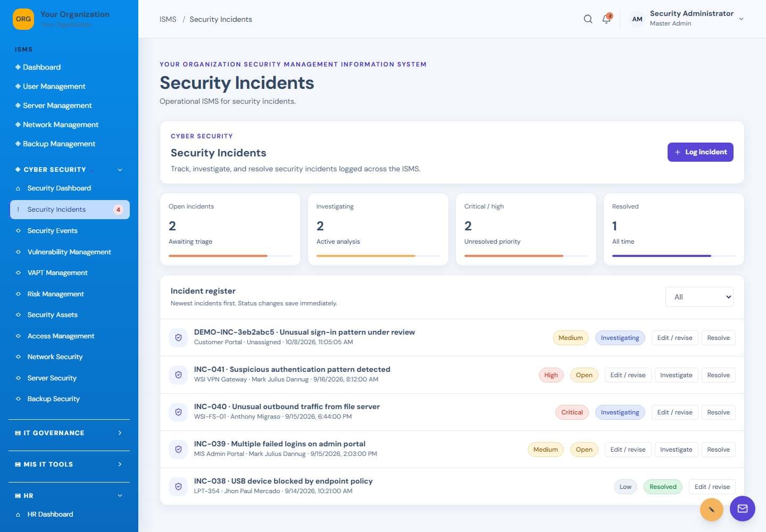The image size is (766, 532).
Task: Open the All status filter dropdown
Action: [699, 297]
